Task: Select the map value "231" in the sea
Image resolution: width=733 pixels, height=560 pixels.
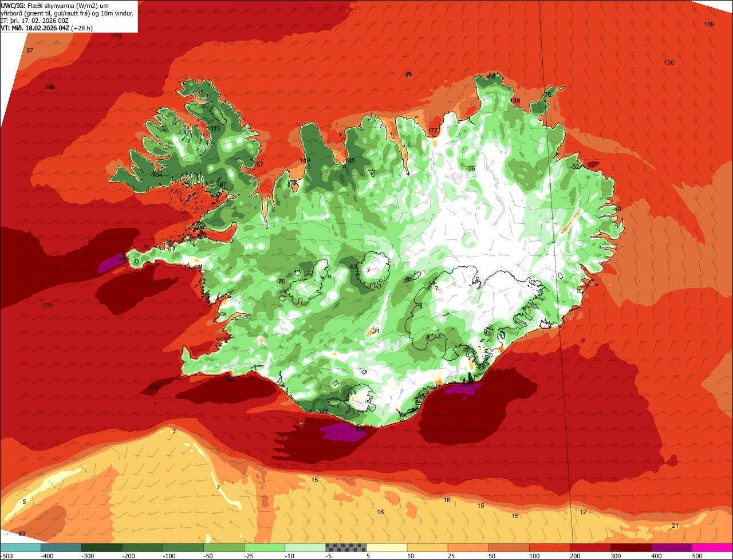Action: pyautogui.click(x=48, y=305)
